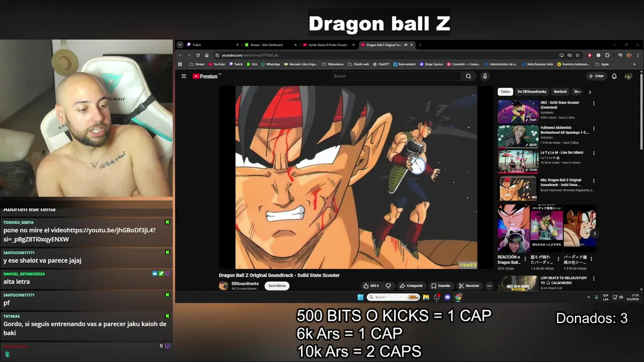Viewport: 644px width, 362px height.
Task: Open DBZ Solid State Scouter Extended thumbnail
Action: 518,112
